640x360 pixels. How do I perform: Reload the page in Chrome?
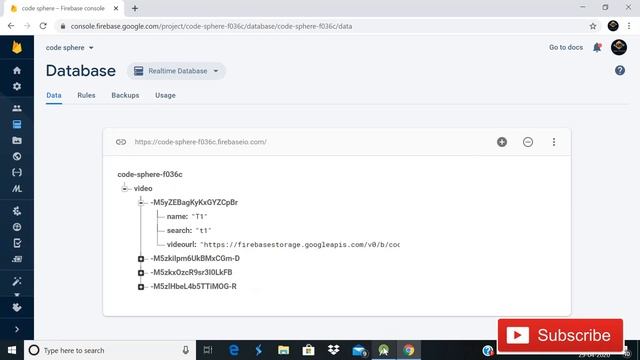coord(43,26)
